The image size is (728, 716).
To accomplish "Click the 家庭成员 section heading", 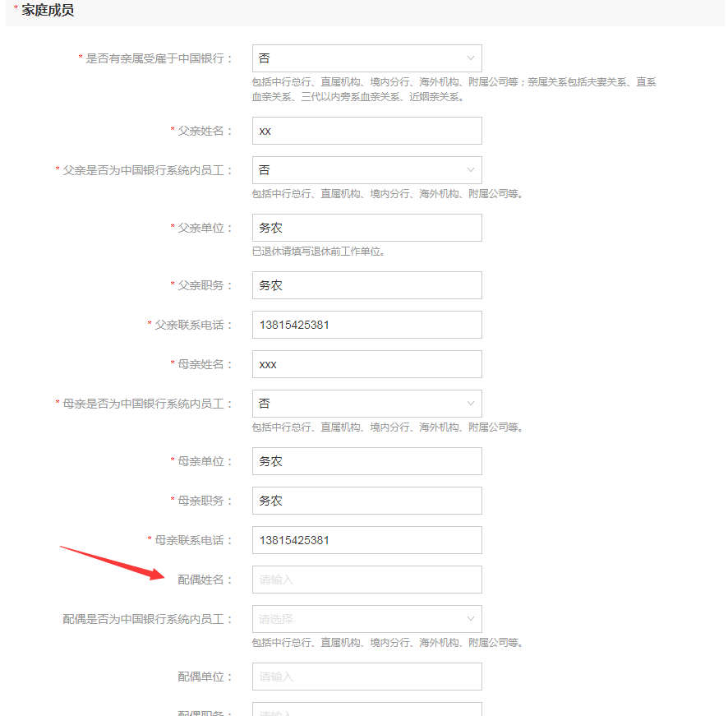I will click(x=48, y=11).
